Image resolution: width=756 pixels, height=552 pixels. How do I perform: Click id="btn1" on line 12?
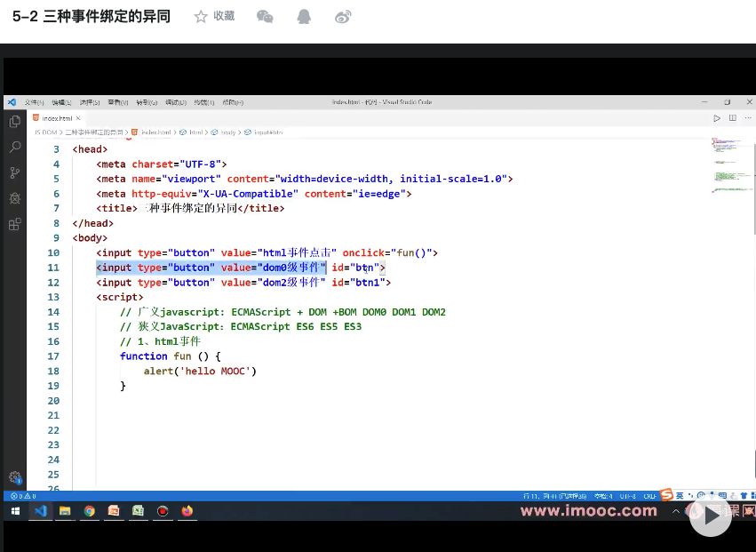point(358,283)
